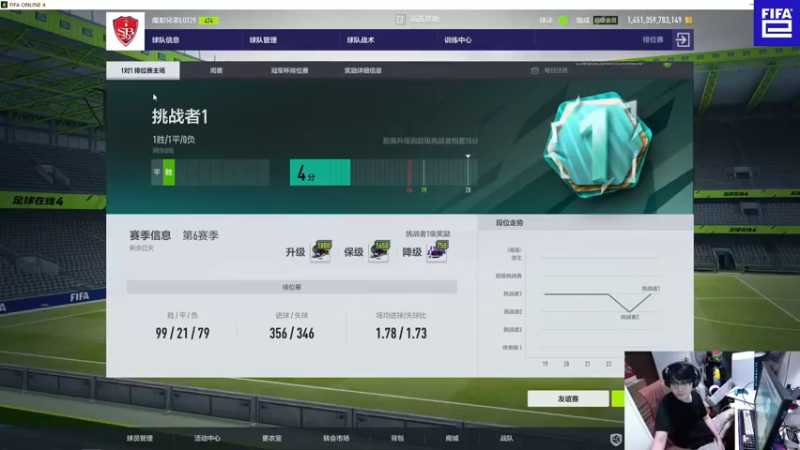Open 更衣室 in the bottom bar
Screen dimensions: 800x450
tap(272, 438)
